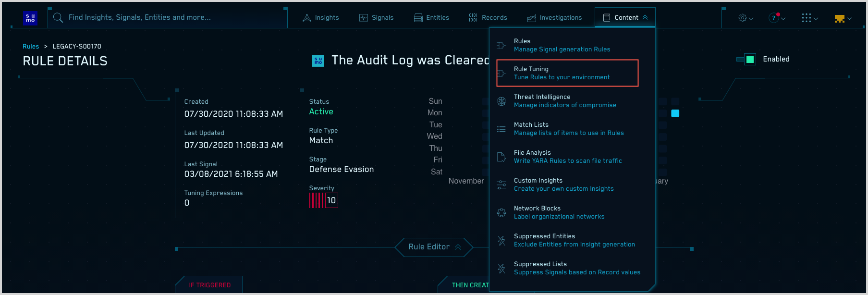Click the Rules breadcrumb link
The height and width of the screenshot is (295, 868).
tap(31, 47)
